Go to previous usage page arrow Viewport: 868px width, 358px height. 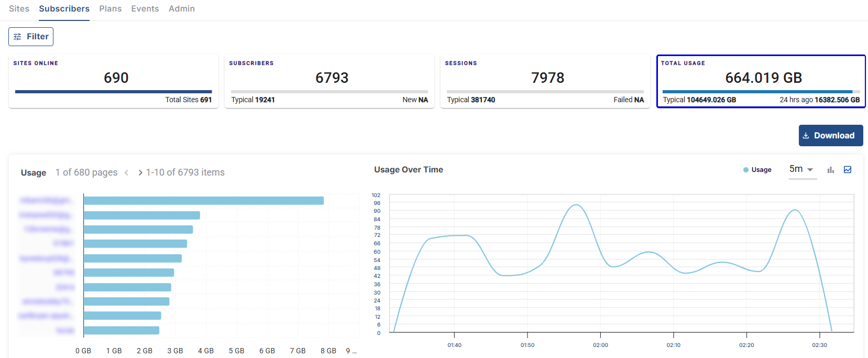point(126,172)
